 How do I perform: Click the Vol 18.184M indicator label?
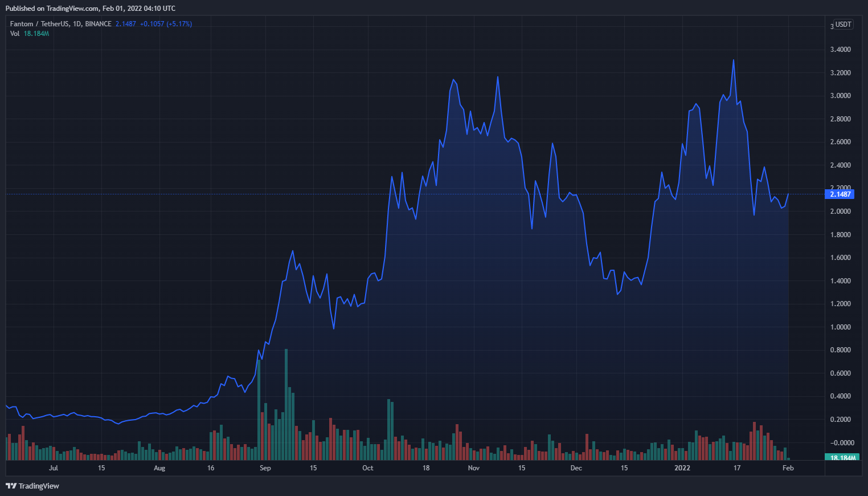(30, 34)
